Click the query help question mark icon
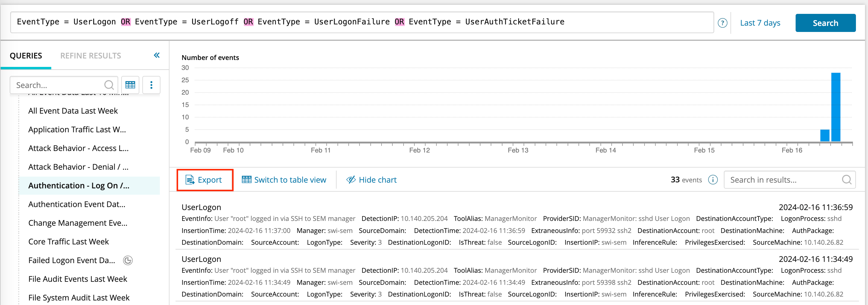The width and height of the screenshot is (868, 305). pos(722,23)
